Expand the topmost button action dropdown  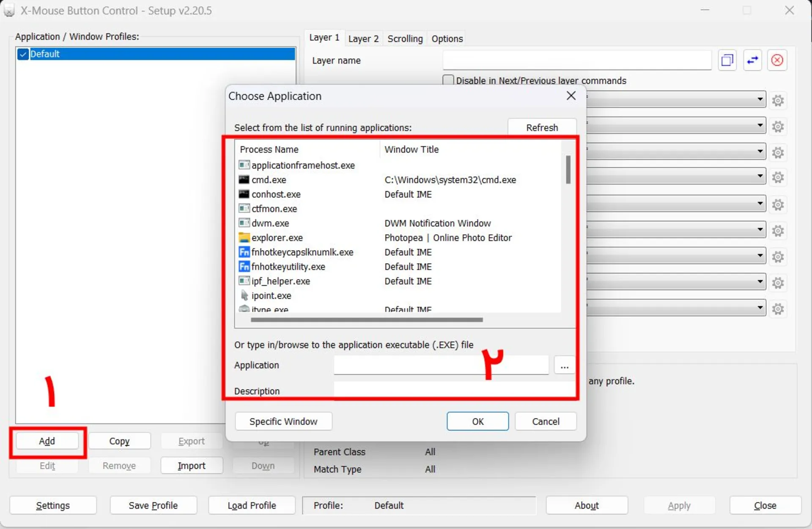point(760,99)
